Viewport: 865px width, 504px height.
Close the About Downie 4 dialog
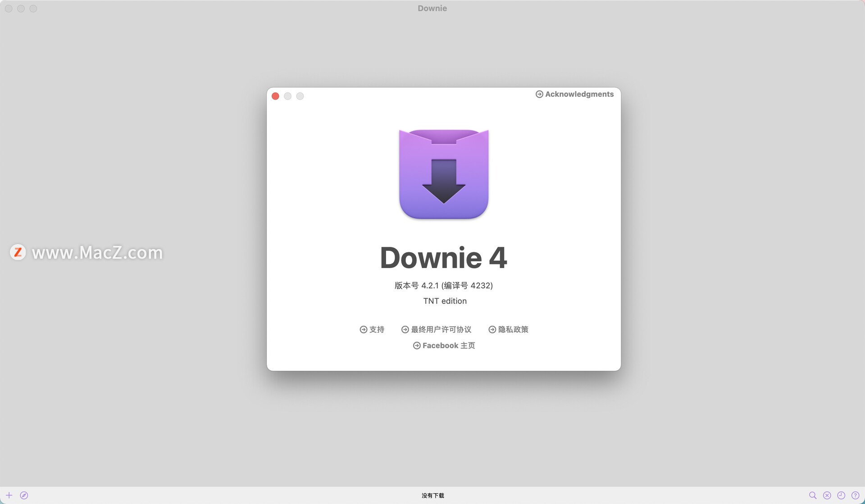click(x=275, y=96)
